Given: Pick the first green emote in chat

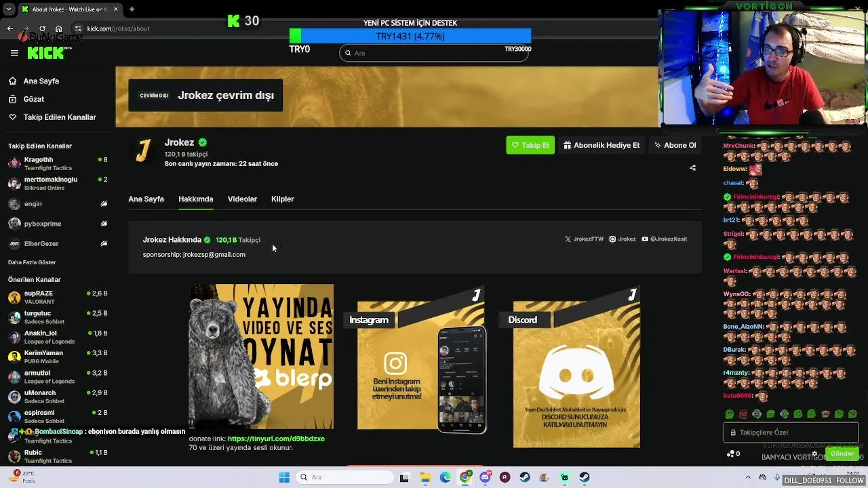Looking at the screenshot, I should [x=730, y=414].
